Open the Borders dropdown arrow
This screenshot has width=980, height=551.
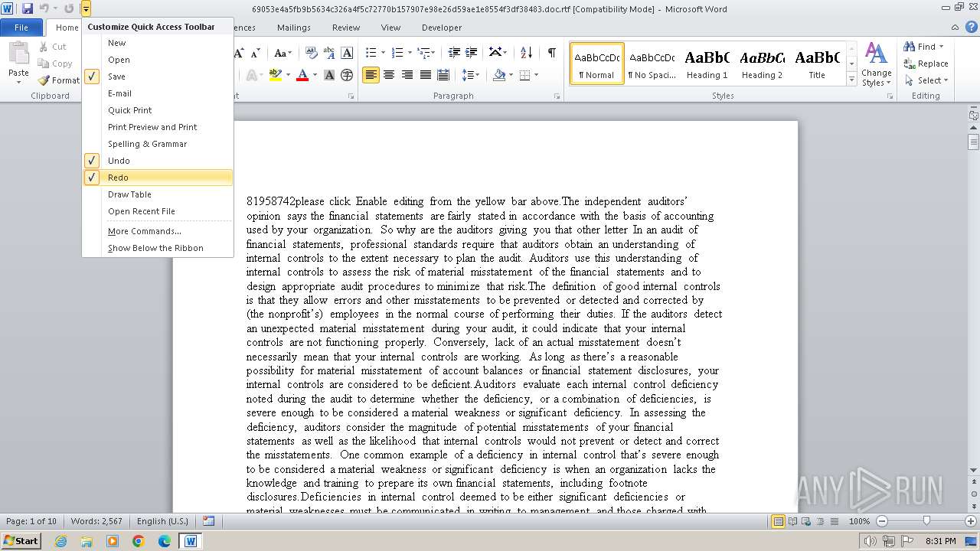536,75
